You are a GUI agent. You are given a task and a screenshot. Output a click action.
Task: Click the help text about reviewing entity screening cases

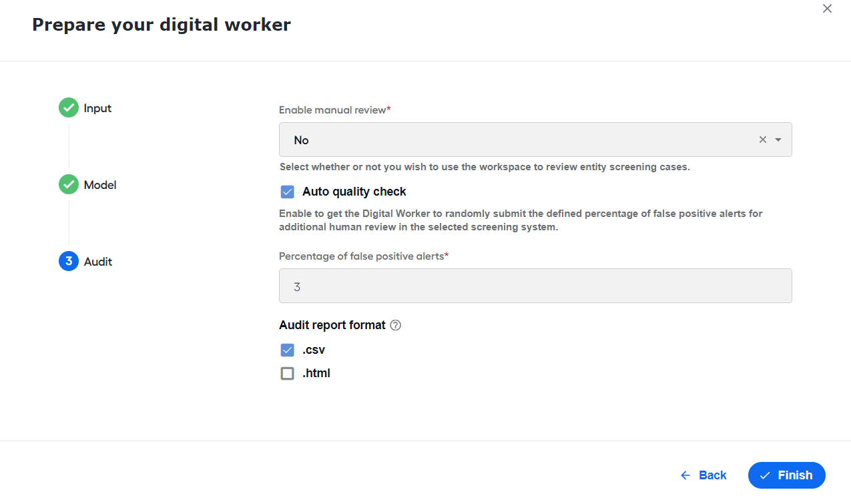[x=485, y=167]
